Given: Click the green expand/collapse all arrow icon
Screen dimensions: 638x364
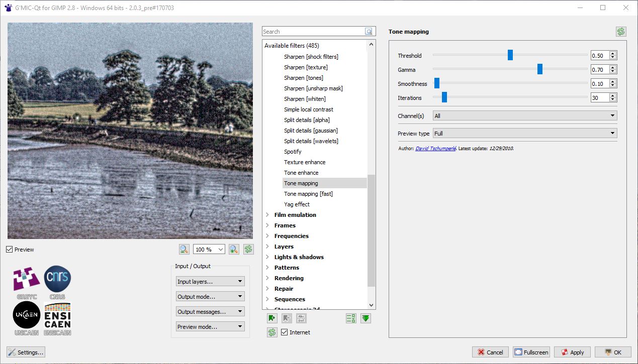Looking at the screenshot, I should [x=366, y=318].
